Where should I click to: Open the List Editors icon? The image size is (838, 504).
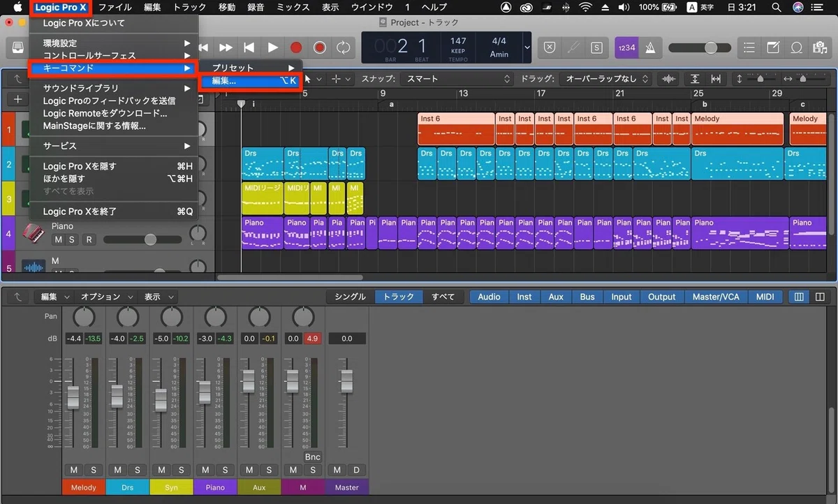tap(749, 47)
